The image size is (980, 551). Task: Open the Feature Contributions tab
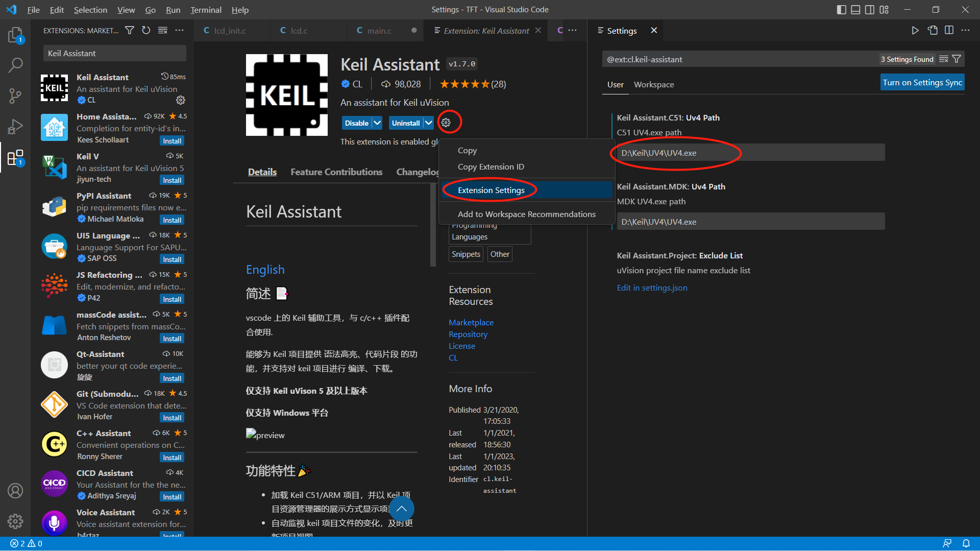click(x=336, y=172)
